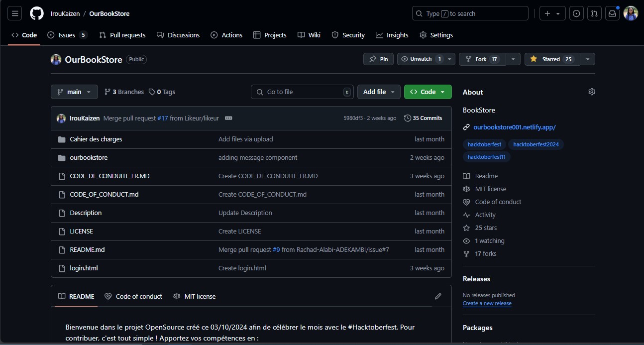644x345 pixels.
Task: Open the issues icon in top header
Action: [x=576, y=13]
